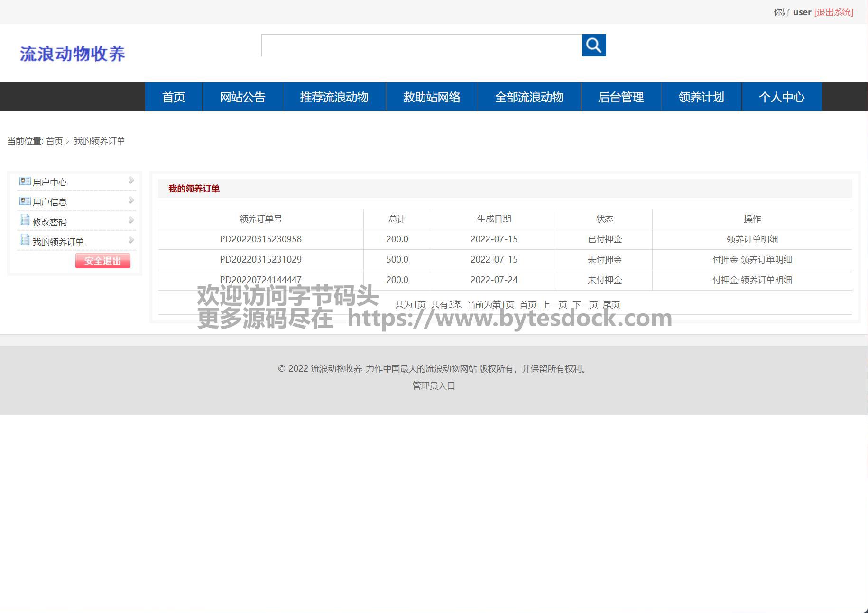The image size is (868, 613).
Task: Open 个人中心 navigation tab
Action: pyautogui.click(x=781, y=97)
